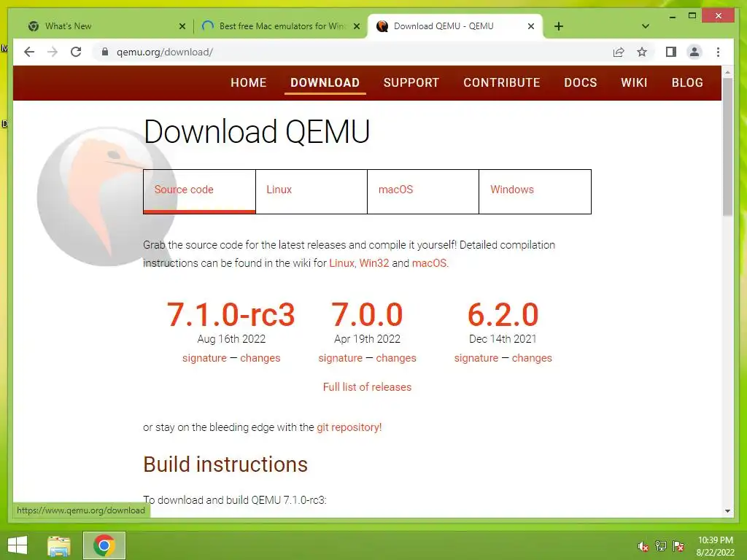Switch to the What's New tab
Screen dimensions: 747x560
coord(106,26)
